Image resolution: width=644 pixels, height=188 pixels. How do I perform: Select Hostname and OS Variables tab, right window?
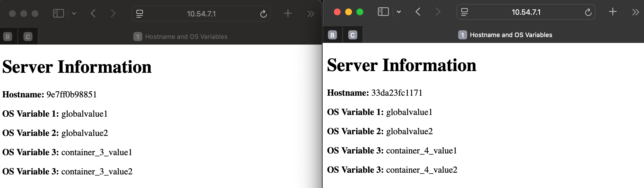pos(505,35)
